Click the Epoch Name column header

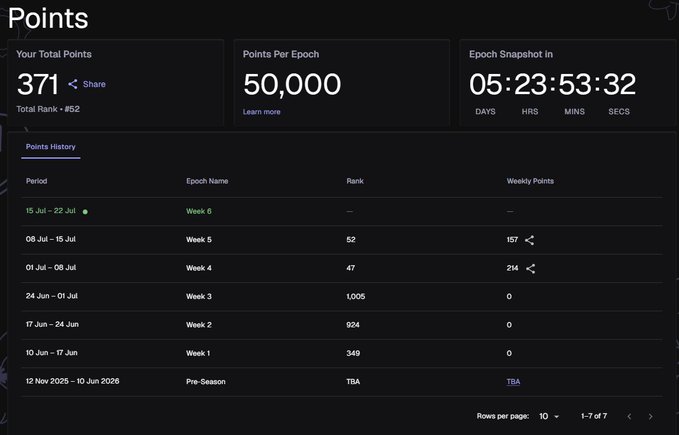tap(207, 181)
